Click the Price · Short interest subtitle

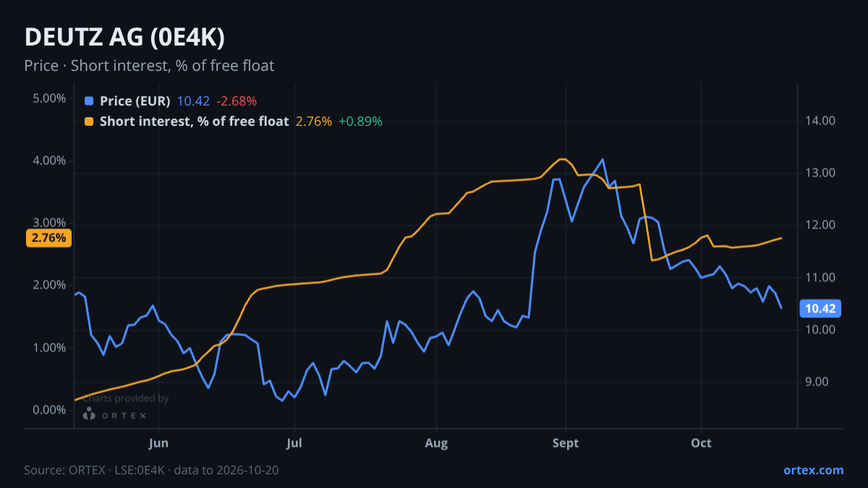coord(149,66)
